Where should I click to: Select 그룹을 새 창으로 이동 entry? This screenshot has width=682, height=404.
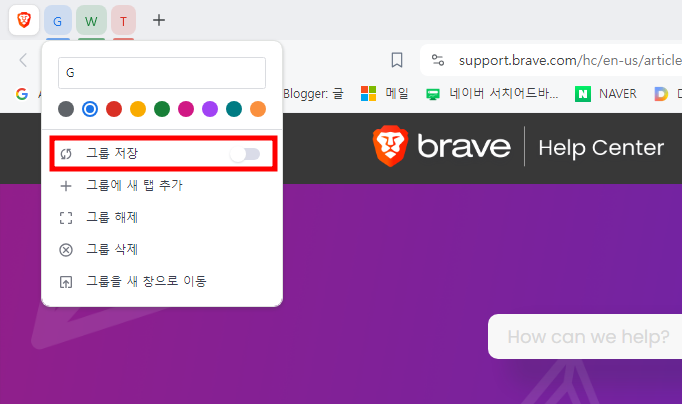coord(162,282)
